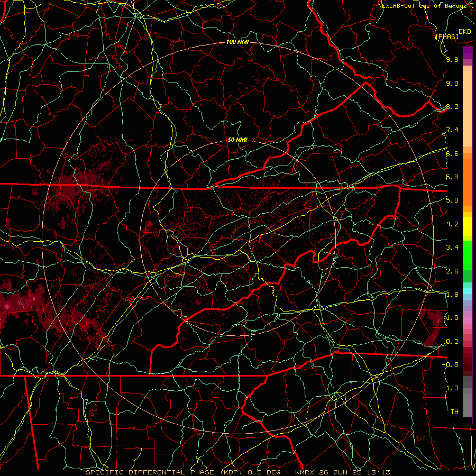The width and height of the screenshot is (476, 476).
Task: Click the 5.0 value on the color scale
Action: click(x=452, y=200)
